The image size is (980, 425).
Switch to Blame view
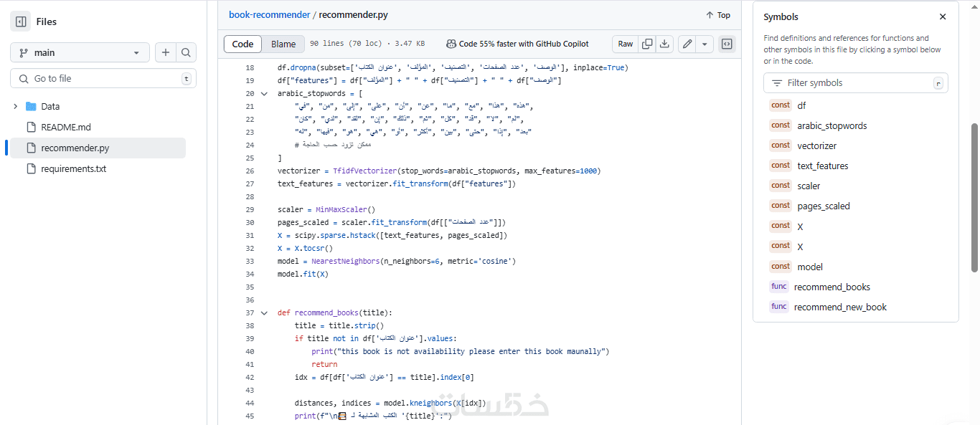tap(283, 44)
